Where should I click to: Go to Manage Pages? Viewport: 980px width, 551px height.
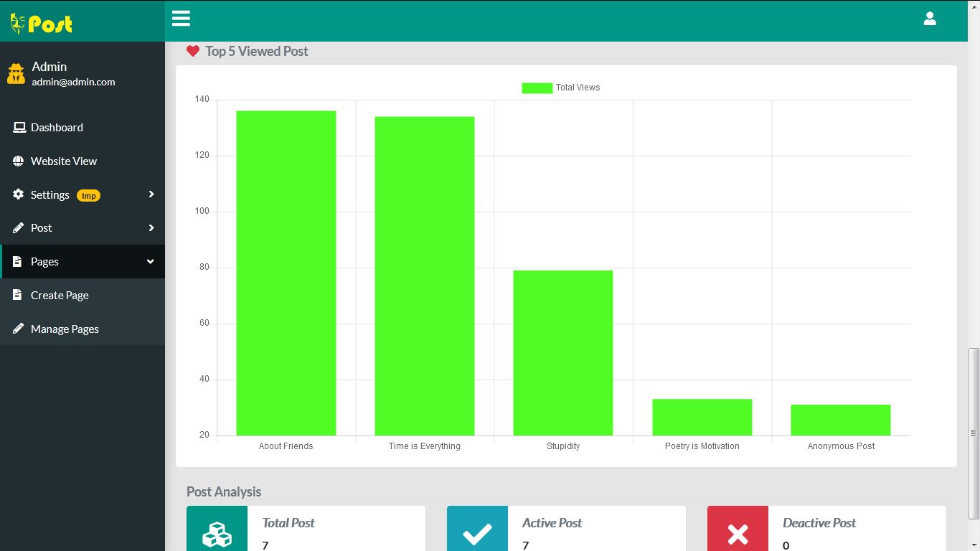(65, 329)
